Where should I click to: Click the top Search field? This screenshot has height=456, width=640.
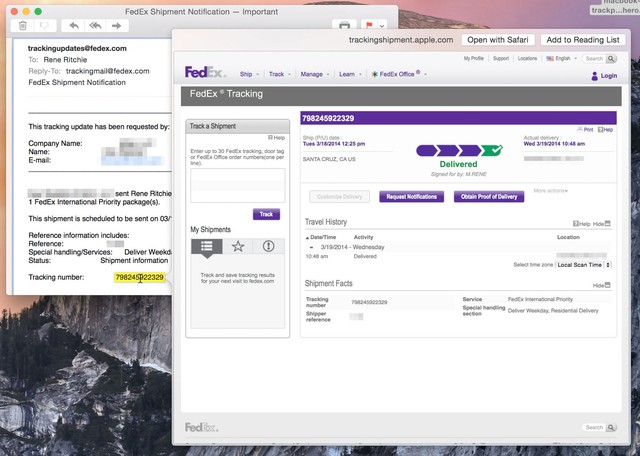click(x=594, y=59)
